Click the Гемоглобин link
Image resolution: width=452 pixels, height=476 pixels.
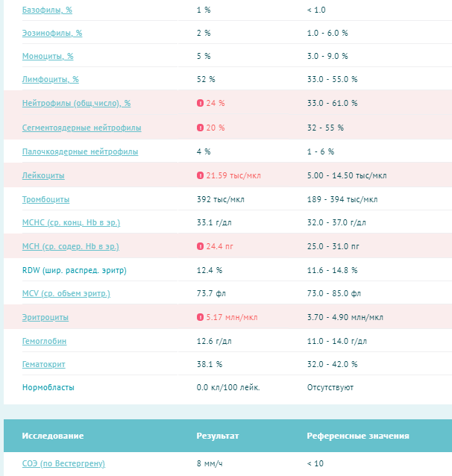click(44, 341)
